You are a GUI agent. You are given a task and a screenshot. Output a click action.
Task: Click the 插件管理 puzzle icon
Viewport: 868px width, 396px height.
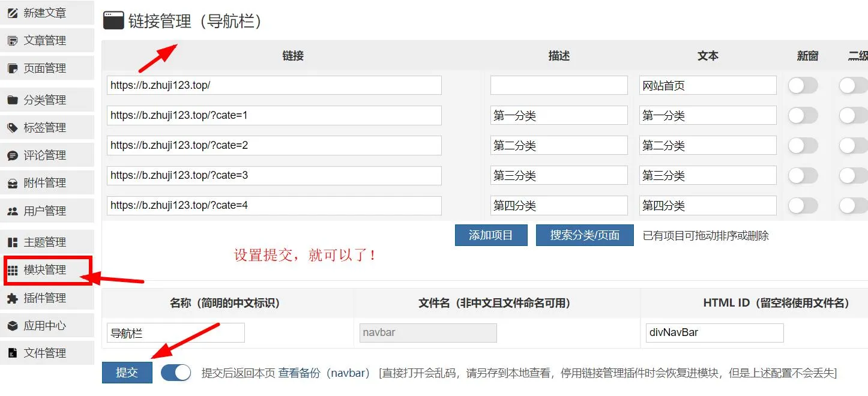point(13,298)
